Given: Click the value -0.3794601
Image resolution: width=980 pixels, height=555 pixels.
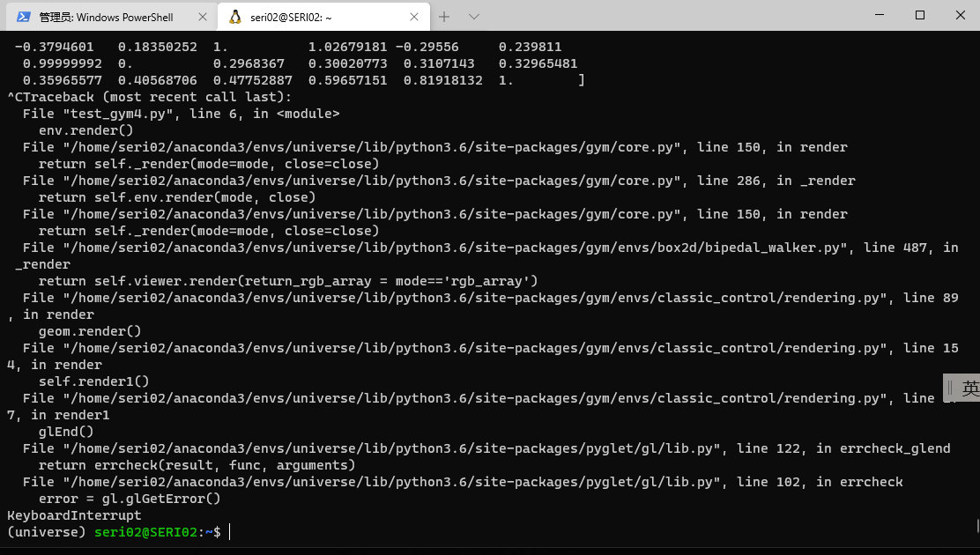Looking at the screenshot, I should point(55,47).
